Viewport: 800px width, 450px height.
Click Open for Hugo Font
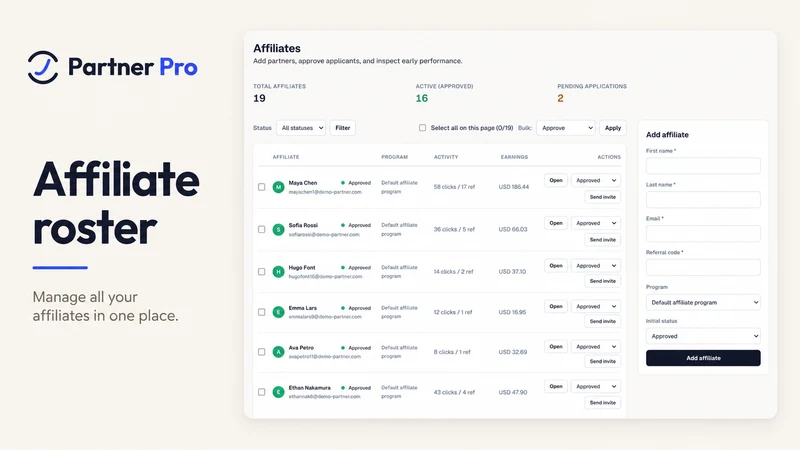pyautogui.click(x=556, y=266)
